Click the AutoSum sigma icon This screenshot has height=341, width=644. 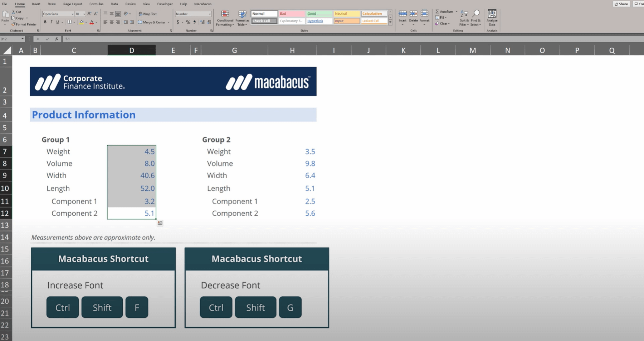pyautogui.click(x=437, y=11)
